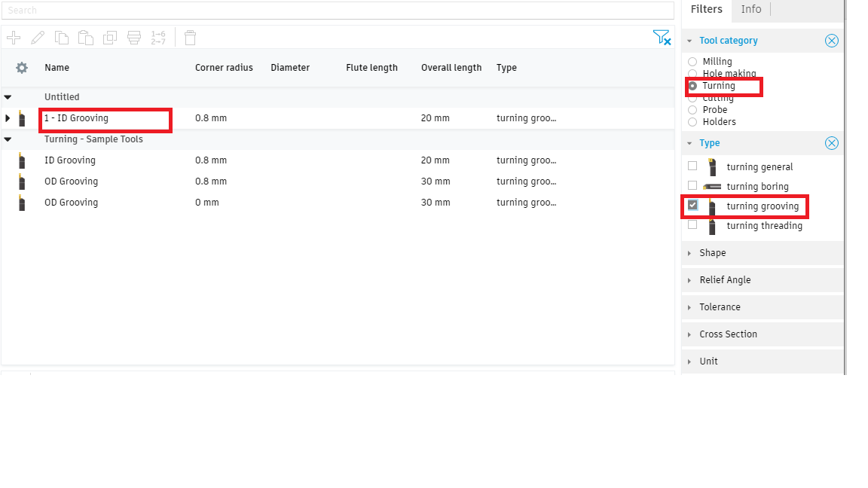Choose the Holders tool category
868x488 pixels.
[692, 122]
